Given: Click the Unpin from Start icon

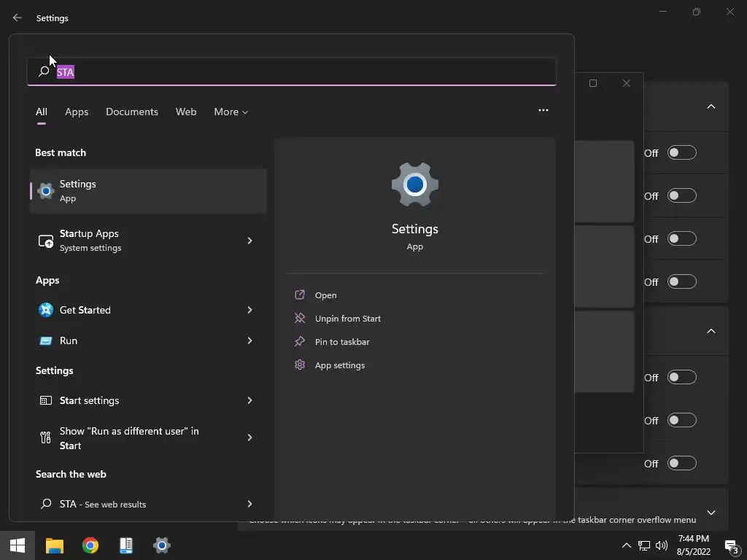Looking at the screenshot, I should point(300,318).
